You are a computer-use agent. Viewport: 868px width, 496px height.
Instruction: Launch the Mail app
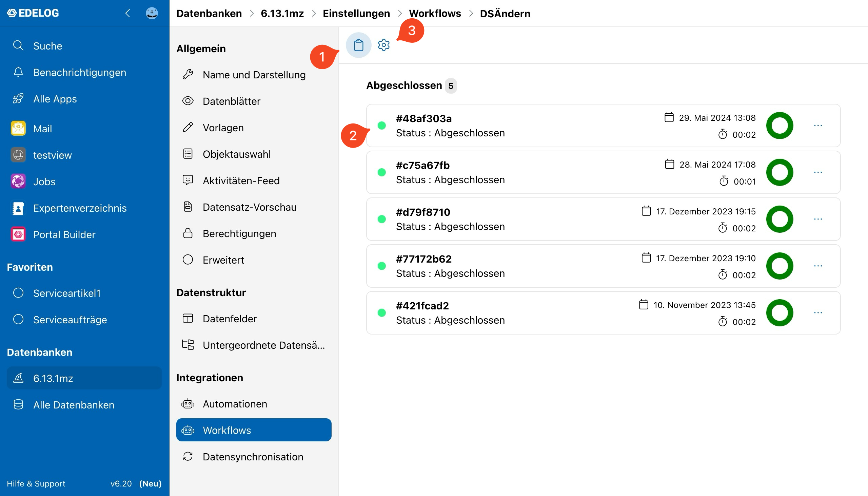tap(85, 129)
